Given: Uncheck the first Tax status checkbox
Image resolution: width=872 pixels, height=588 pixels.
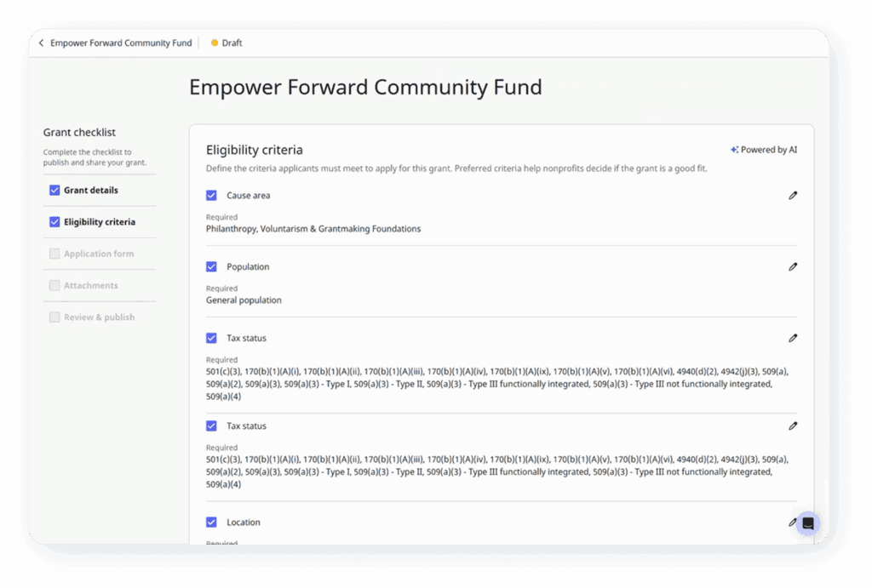Looking at the screenshot, I should pyautogui.click(x=211, y=338).
